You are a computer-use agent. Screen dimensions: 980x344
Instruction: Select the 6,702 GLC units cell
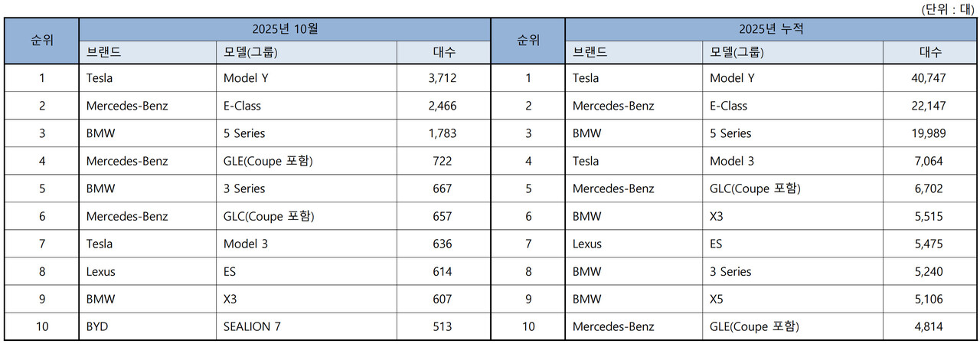[929, 188]
